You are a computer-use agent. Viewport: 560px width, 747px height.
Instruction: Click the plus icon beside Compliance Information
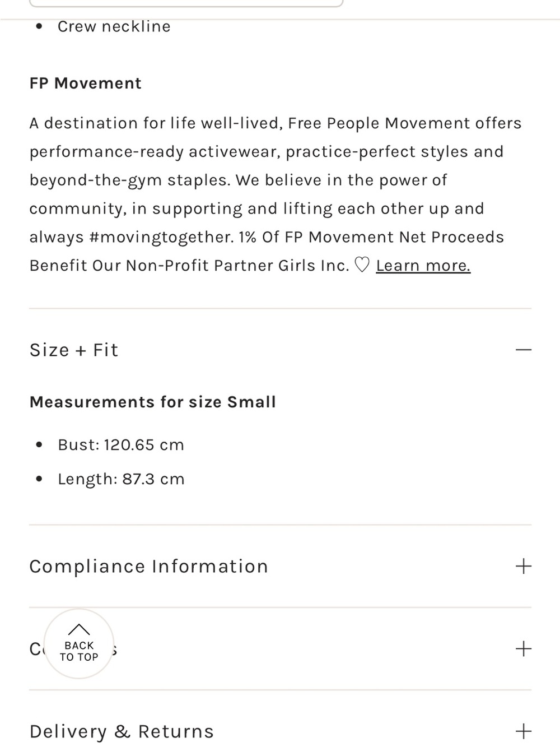click(x=523, y=566)
